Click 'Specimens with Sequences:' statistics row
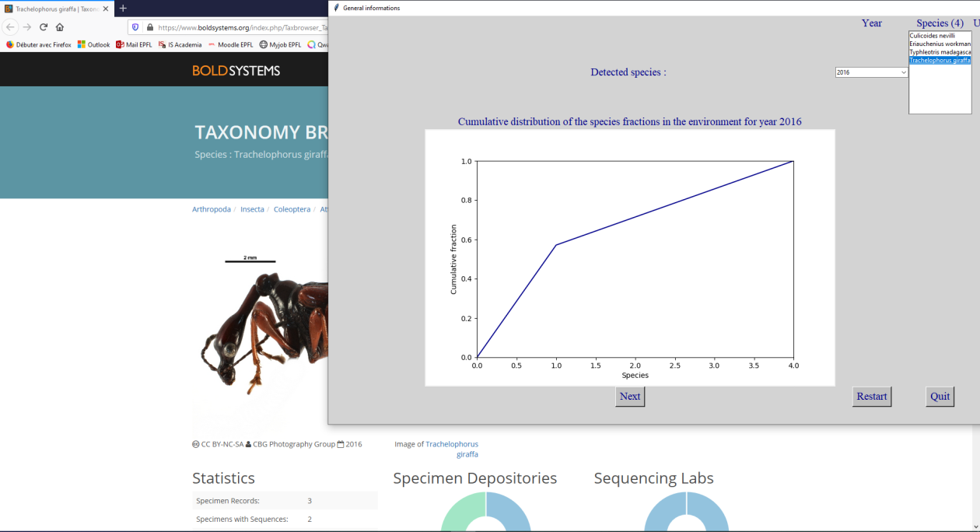Screen dimensions: 980x532 [x=285, y=520]
